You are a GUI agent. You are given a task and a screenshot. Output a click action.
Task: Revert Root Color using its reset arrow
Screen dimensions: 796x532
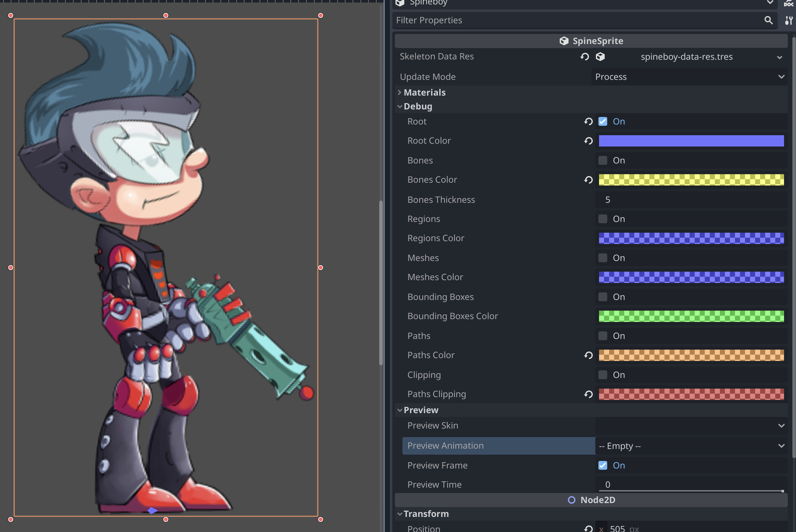tap(588, 141)
